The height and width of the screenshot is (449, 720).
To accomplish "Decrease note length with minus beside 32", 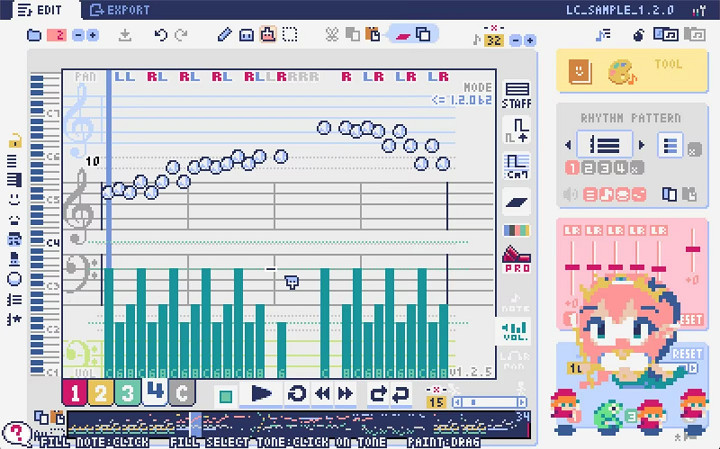I will [x=516, y=40].
